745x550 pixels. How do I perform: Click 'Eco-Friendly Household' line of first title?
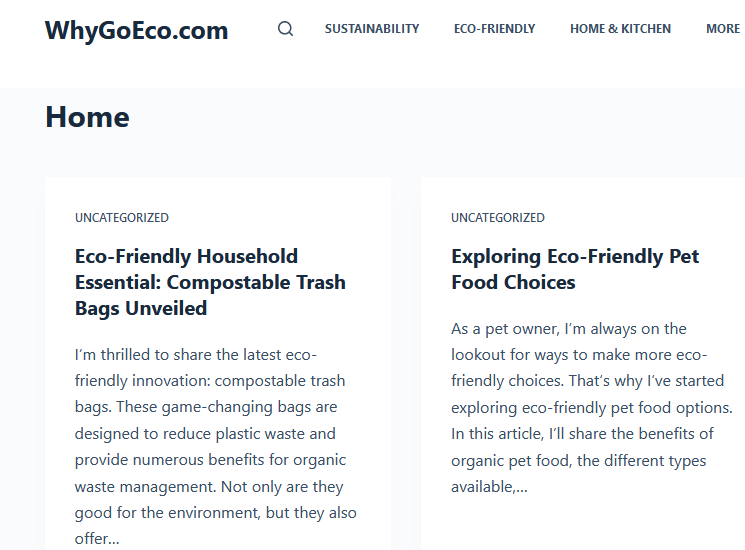pyautogui.click(x=186, y=256)
